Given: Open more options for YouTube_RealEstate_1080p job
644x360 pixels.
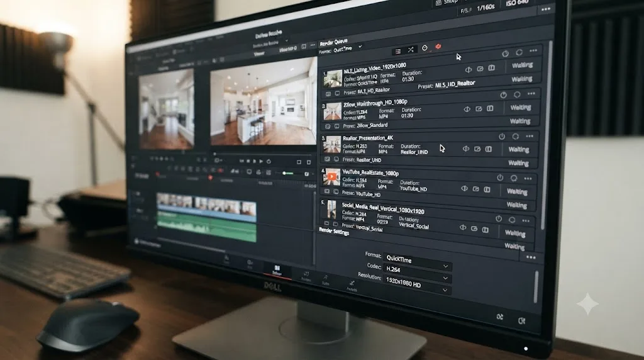Looking at the screenshot, I should click(528, 178).
